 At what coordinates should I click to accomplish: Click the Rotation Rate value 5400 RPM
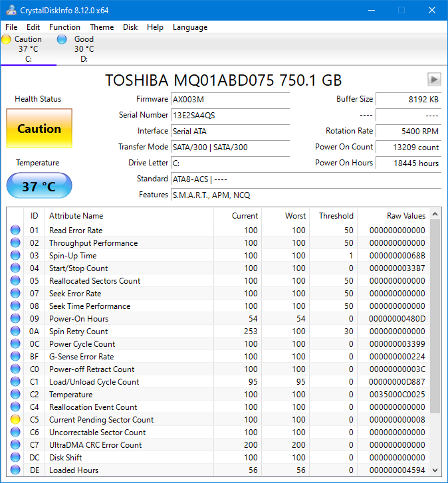point(408,132)
